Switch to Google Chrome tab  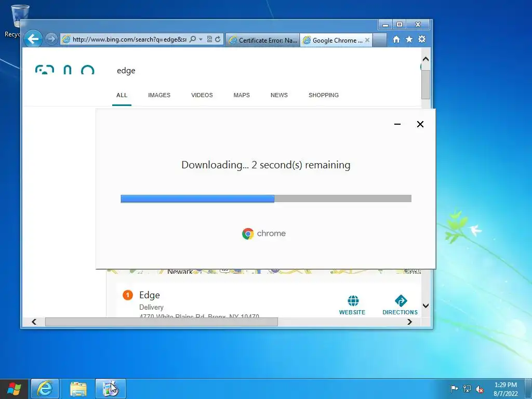[x=333, y=40]
